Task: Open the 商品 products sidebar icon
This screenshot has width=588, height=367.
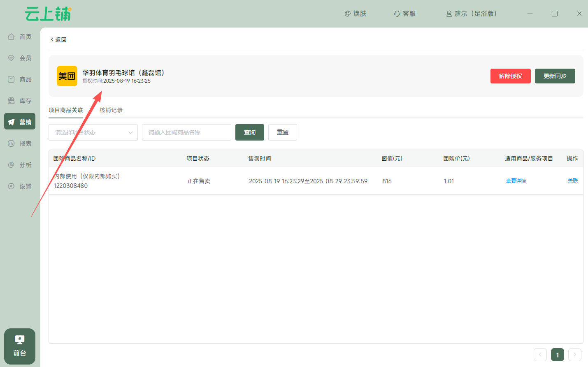Action: coord(12,79)
